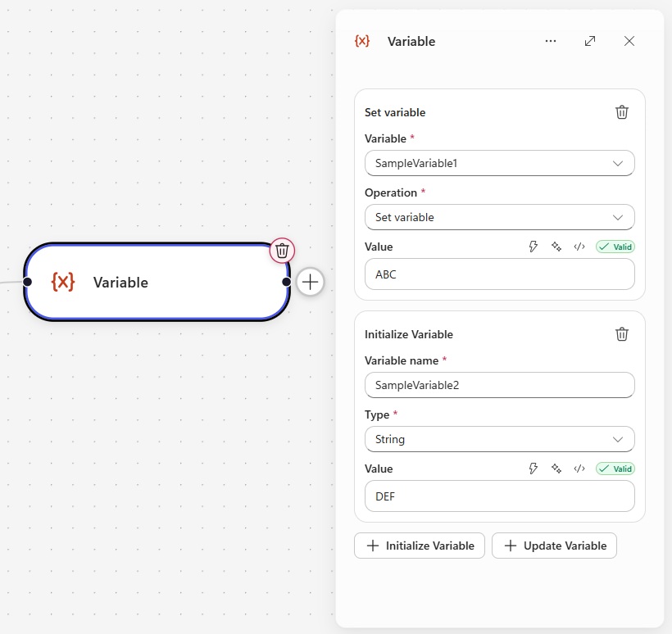
Task: Click the Update Variable add button
Action: coord(554,546)
